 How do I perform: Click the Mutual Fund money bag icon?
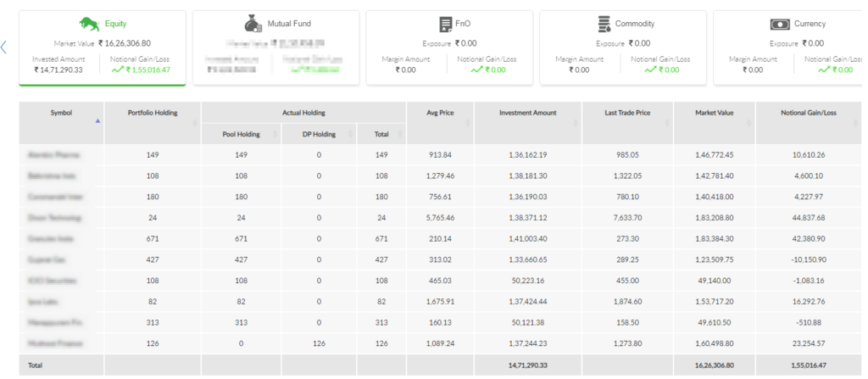pos(254,24)
